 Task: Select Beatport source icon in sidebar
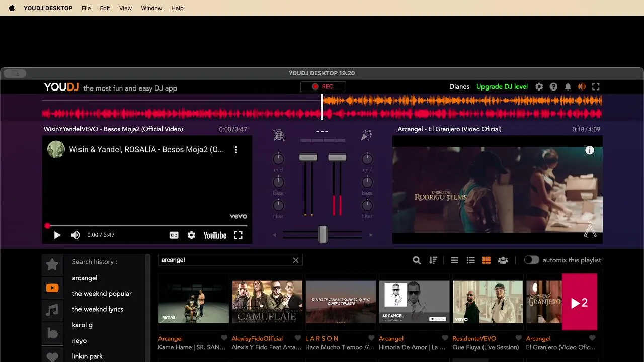pyautogui.click(x=52, y=333)
